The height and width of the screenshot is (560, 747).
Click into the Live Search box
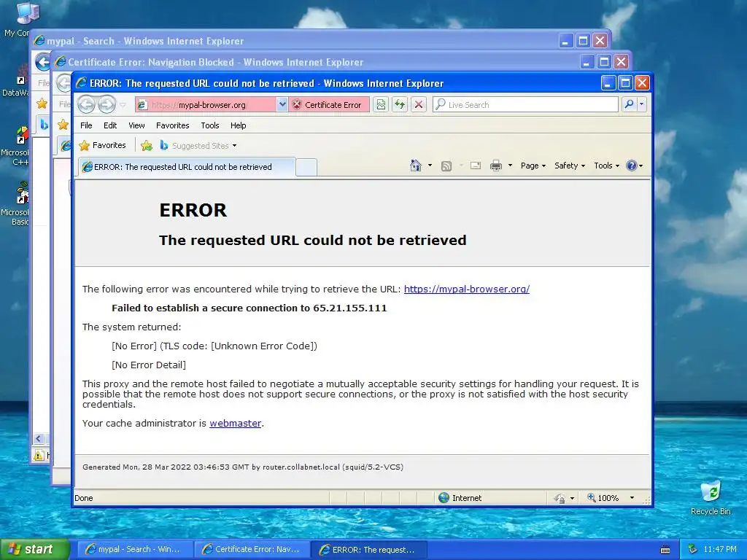point(525,105)
